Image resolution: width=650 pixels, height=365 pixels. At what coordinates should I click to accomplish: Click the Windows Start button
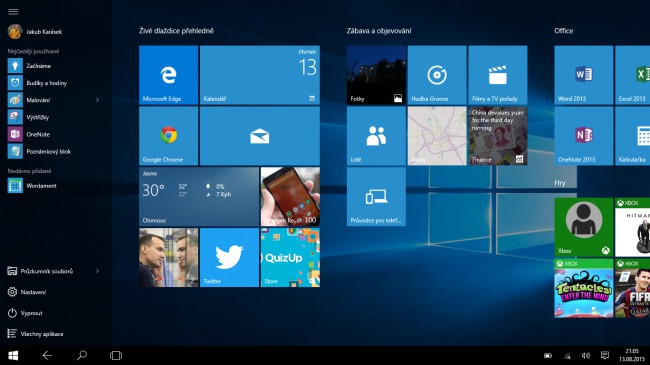[x=13, y=355]
